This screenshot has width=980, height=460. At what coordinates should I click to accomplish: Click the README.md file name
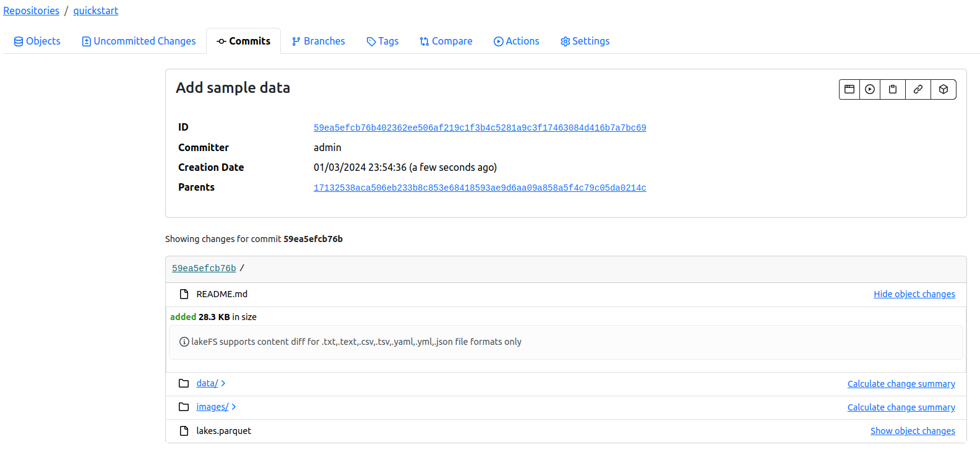pyautogui.click(x=222, y=294)
